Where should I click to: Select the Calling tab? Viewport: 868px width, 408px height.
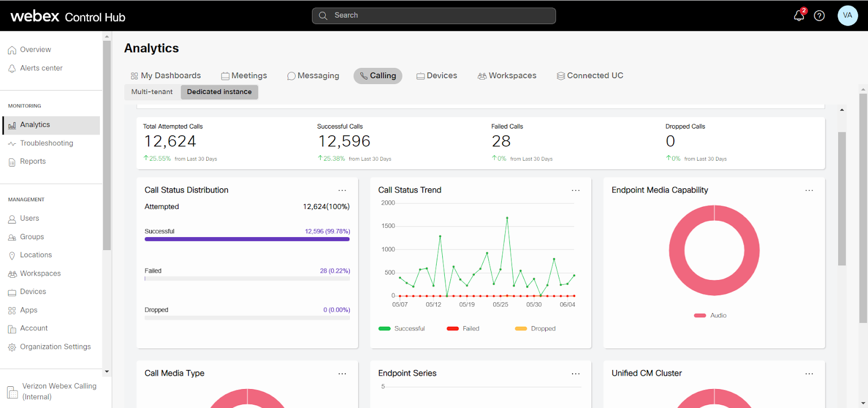coord(378,76)
